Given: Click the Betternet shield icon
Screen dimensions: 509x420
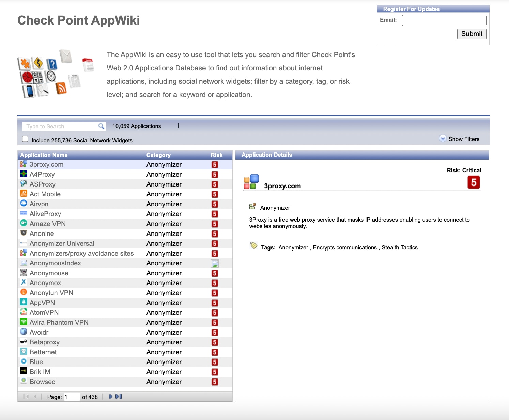Looking at the screenshot, I should point(23,352).
